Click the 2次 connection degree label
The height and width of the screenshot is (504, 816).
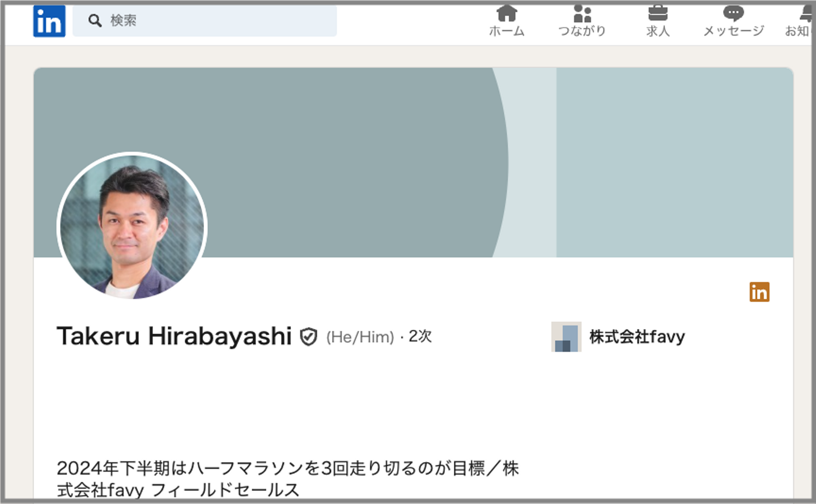coord(420,336)
